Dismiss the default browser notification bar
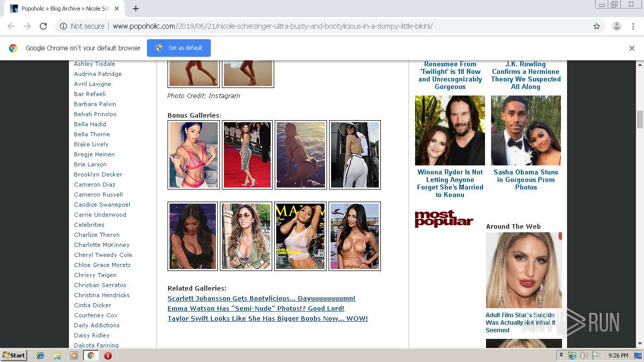Viewport: 644px width, 362px height. coord(632,48)
